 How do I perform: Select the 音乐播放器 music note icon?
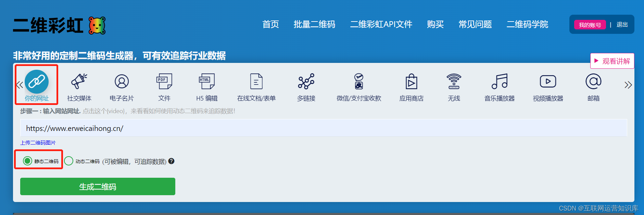[500, 81]
